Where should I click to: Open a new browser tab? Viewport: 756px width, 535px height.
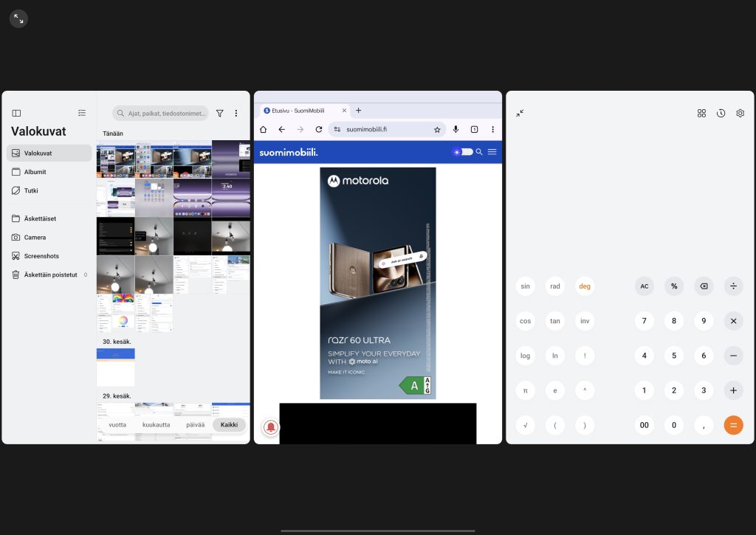[358, 111]
